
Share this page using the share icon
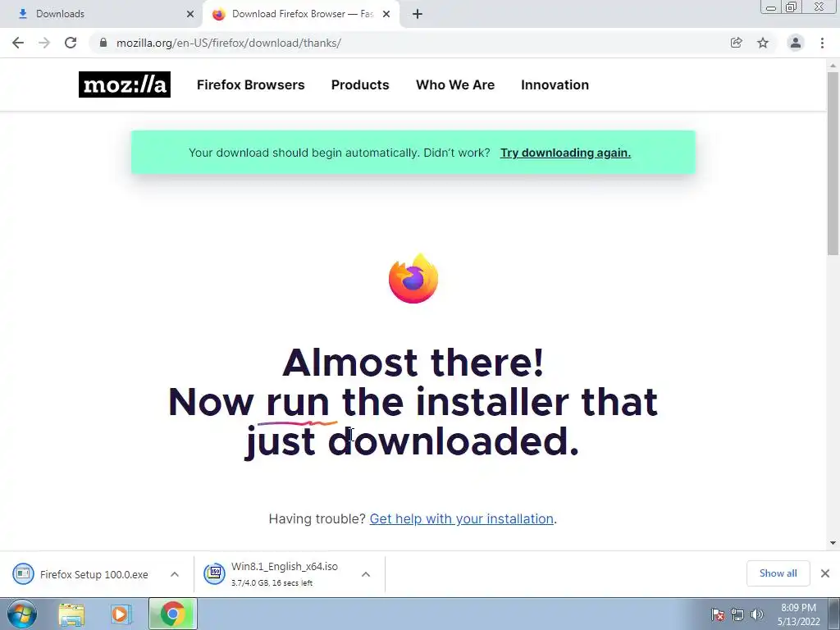(x=737, y=43)
